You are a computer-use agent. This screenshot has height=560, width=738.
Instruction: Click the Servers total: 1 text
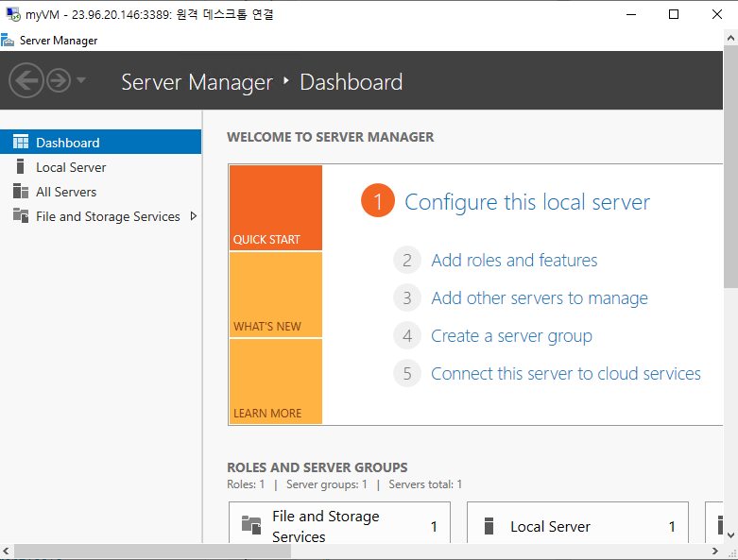click(425, 484)
